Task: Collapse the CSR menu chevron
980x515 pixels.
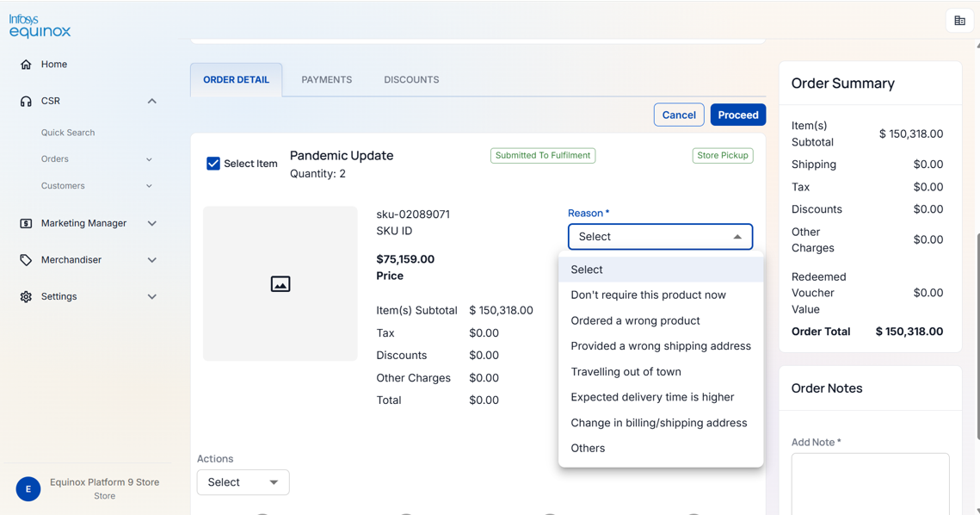Action: [152, 102]
